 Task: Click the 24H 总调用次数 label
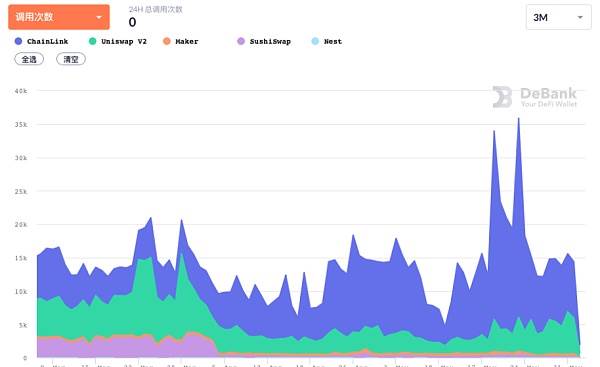coord(155,10)
